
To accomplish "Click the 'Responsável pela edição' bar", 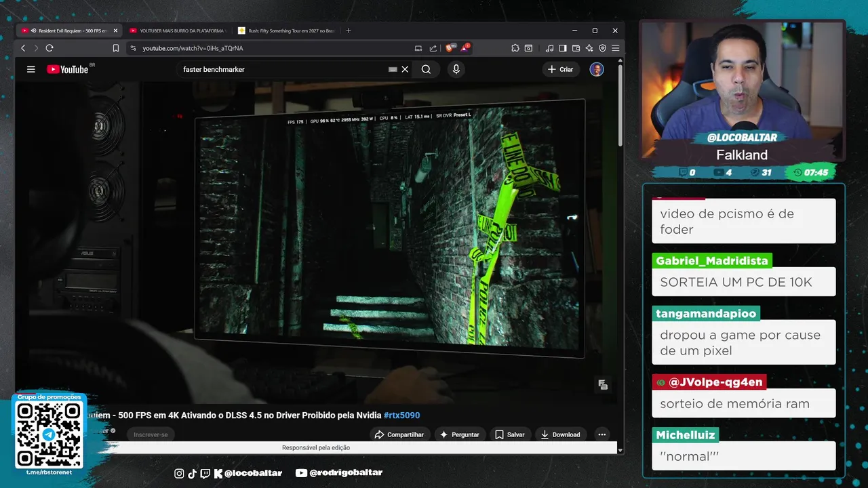I will pos(316,448).
